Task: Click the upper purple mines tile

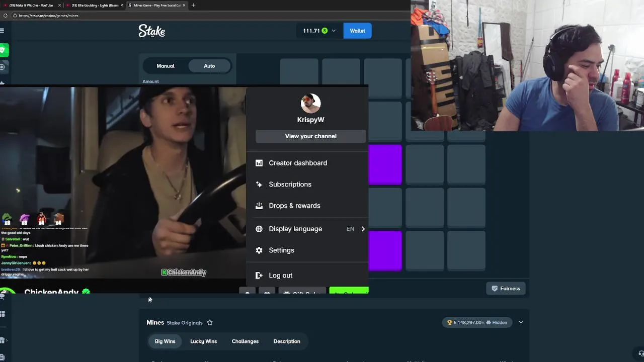Action: 385,164
